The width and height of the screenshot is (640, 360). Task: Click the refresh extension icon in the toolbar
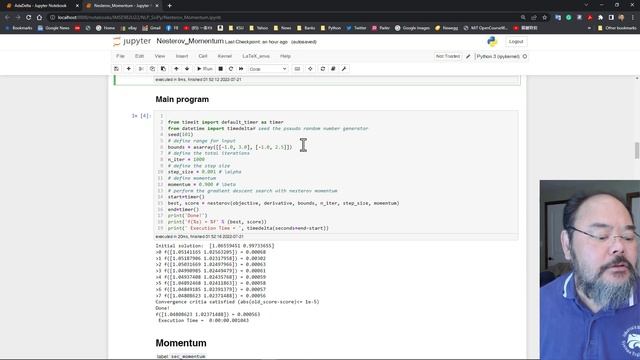pyautogui.click(x=323, y=69)
